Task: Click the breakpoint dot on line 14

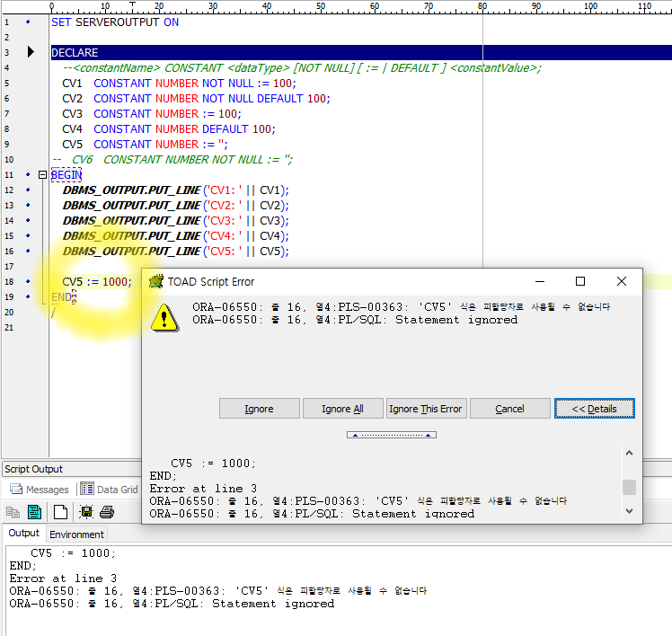Action: pyautogui.click(x=28, y=220)
